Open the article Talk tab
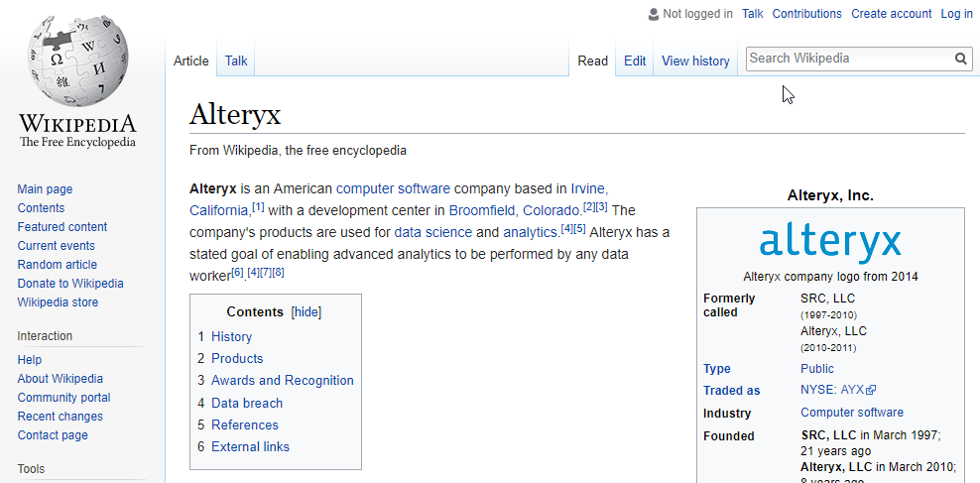Image resolution: width=980 pixels, height=483 pixels. tap(236, 60)
